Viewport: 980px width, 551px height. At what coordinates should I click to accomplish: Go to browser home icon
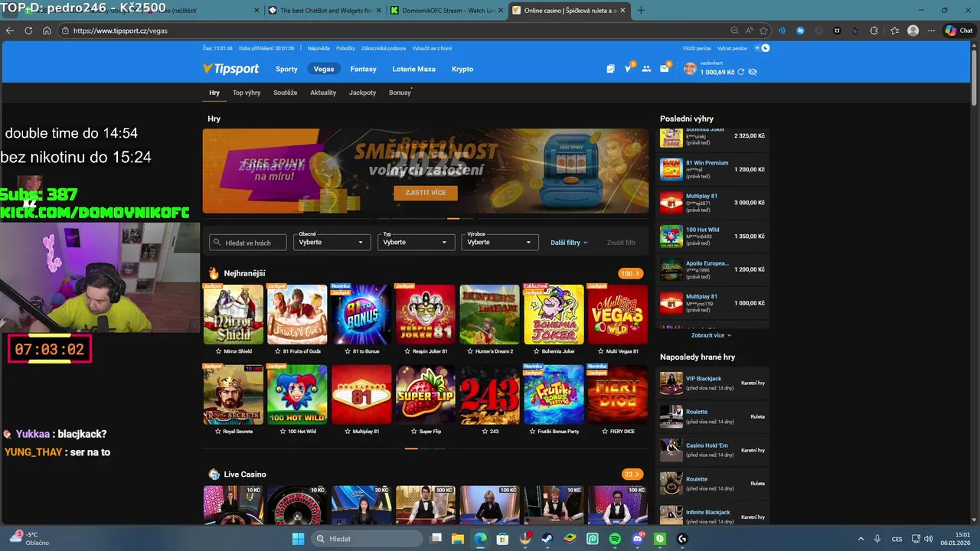point(47,31)
